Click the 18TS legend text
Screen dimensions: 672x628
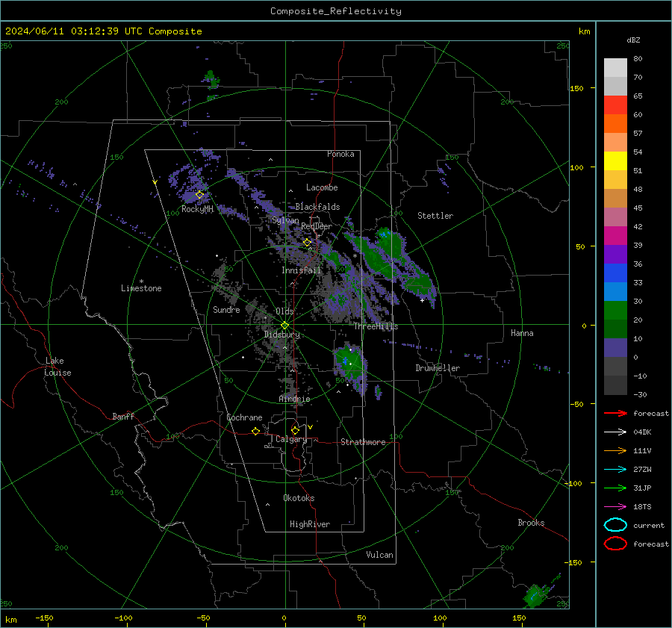click(x=642, y=507)
